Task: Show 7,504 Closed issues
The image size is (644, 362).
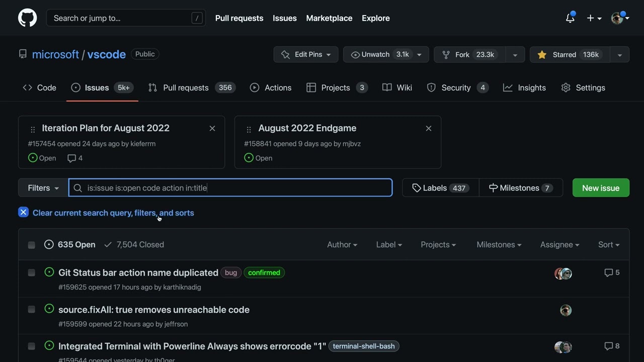Action: 134,244
